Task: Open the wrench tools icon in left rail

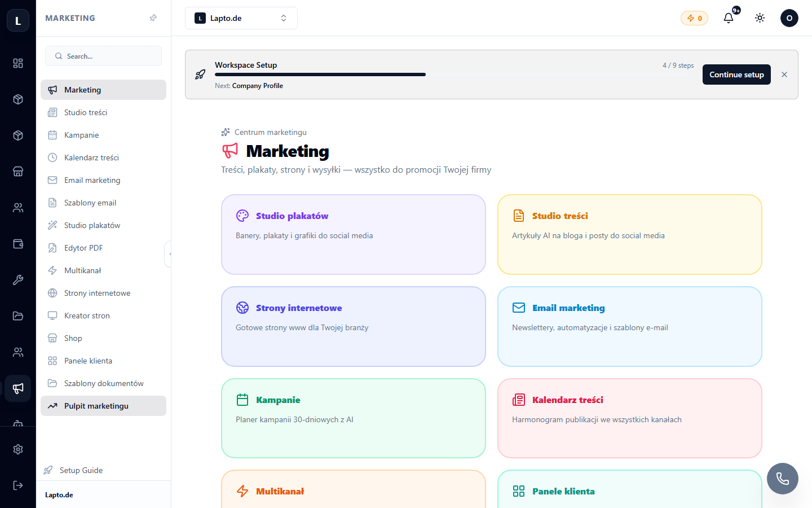Action: [18, 280]
